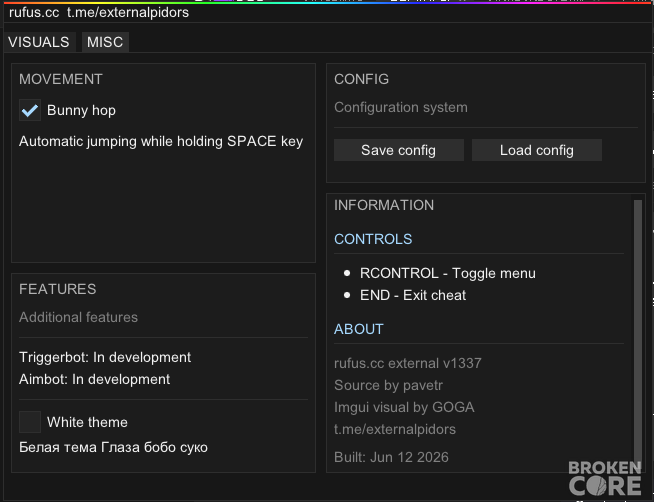Click the 'Белая тема Глаза бобо суко' description
Image resolution: width=654 pixels, height=502 pixels.
113,447
